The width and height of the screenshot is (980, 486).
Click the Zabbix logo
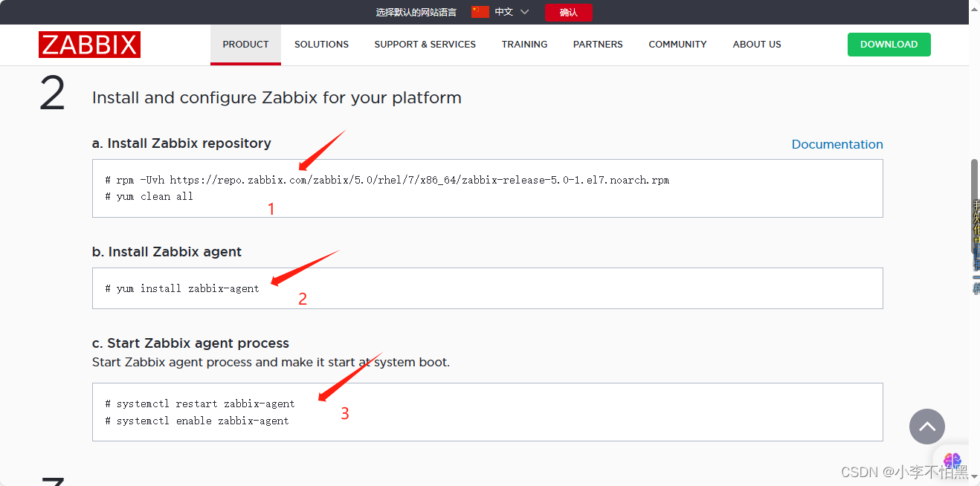pyautogui.click(x=89, y=45)
